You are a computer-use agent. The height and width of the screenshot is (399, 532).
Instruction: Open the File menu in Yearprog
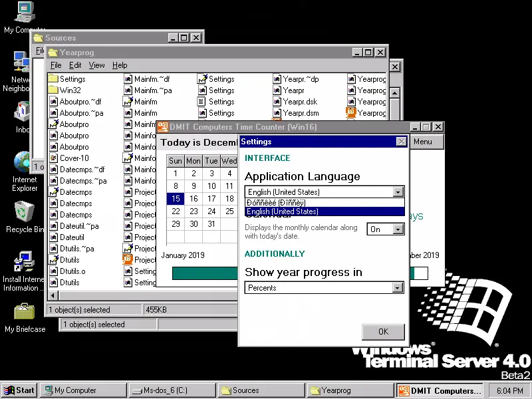click(x=56, y=65)
